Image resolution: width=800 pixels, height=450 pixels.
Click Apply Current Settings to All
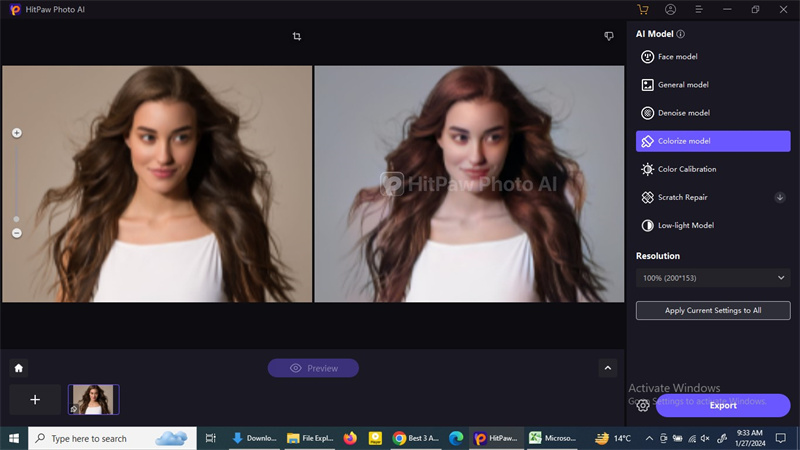pyautogui.click(x=713, y=310)
